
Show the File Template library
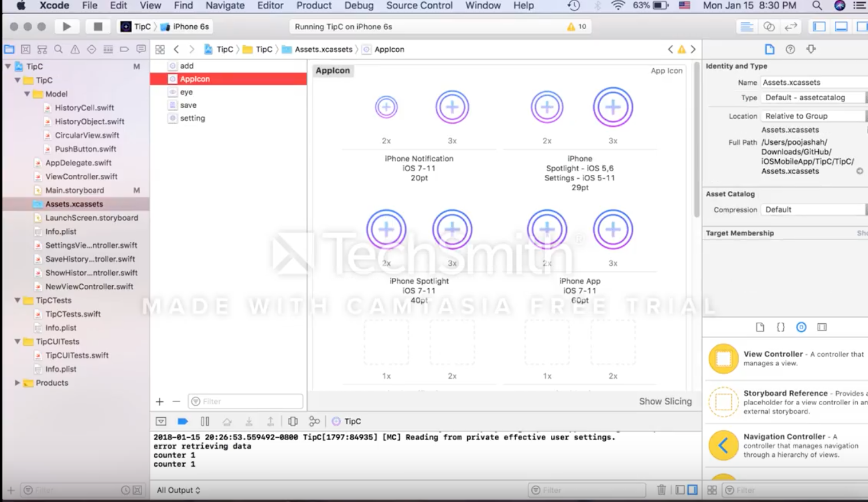(x=760, y=327)
